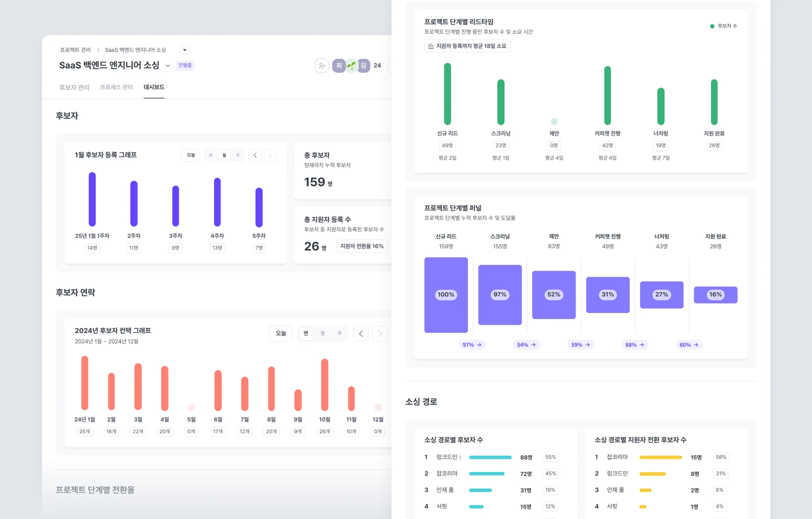Click the 최 member avatar
The image size is (812, 519).
[x=339, y=66]
